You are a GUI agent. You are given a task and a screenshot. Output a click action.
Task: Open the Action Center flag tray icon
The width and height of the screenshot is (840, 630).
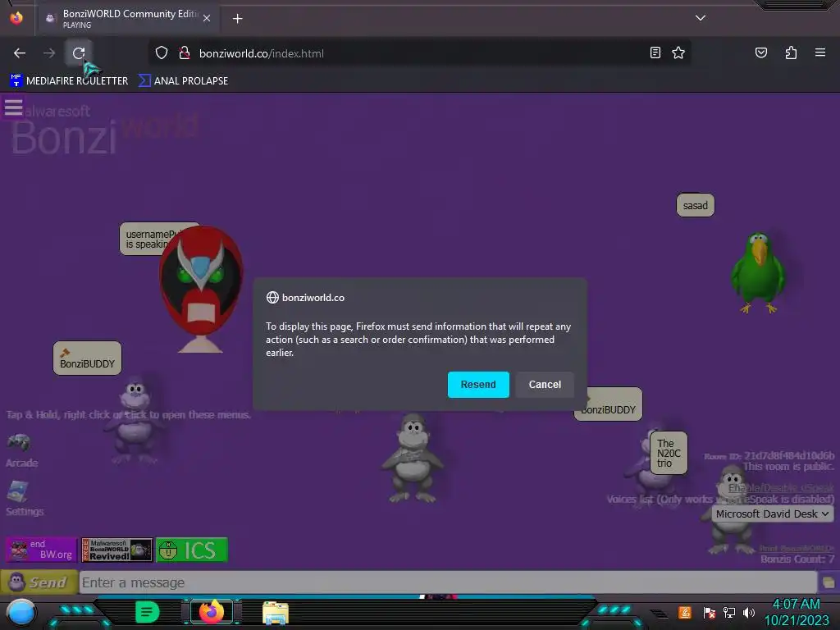pos(709,612)
